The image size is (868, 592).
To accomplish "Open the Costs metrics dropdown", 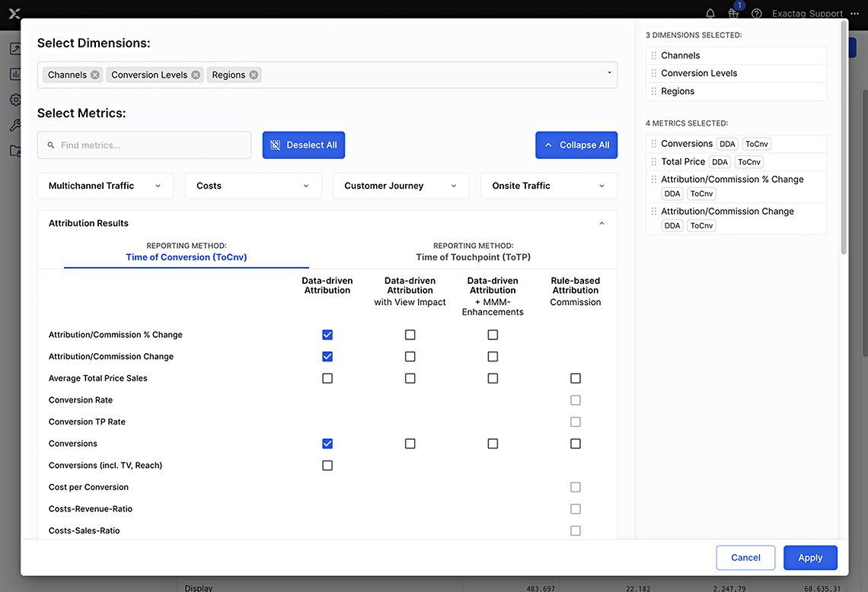I will (x=253, y=186).
